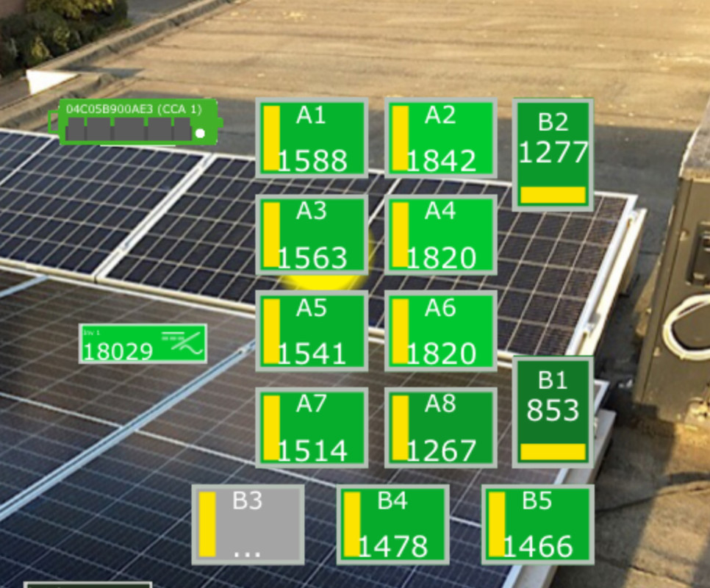This screenshot has width=710, height=588.
Task: Open panel tile B5 showing 1466
Action: click(538, 525)
